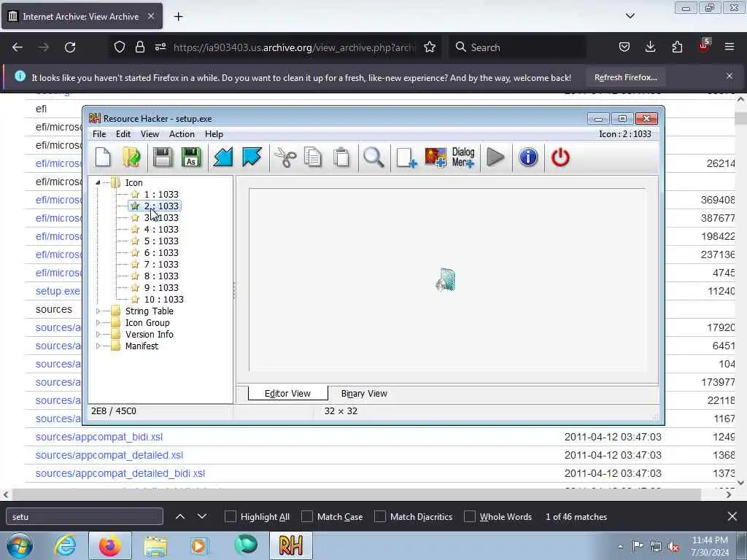Open the Help menu

point(214,134)
